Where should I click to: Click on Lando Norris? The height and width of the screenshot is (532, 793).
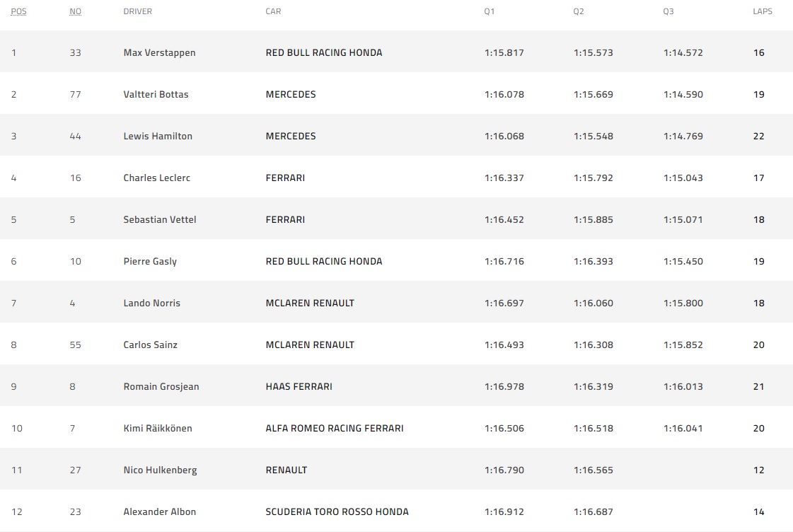coord(151,303)
